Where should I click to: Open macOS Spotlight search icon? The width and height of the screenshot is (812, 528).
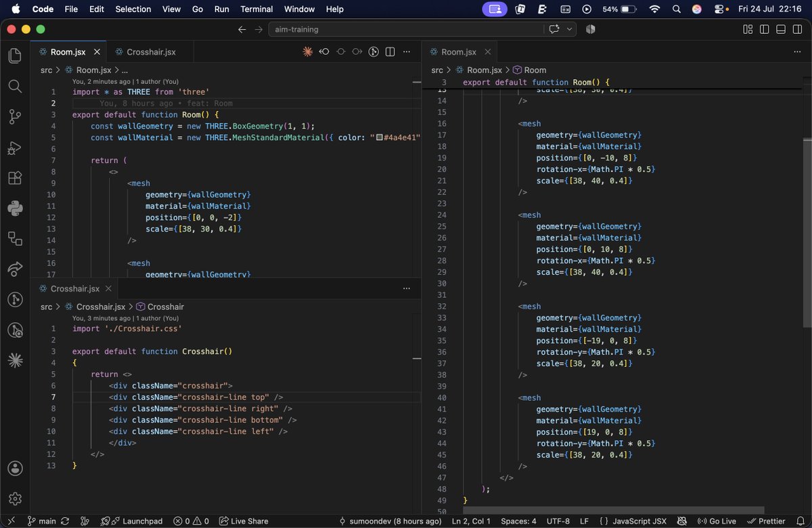point(676,9)
